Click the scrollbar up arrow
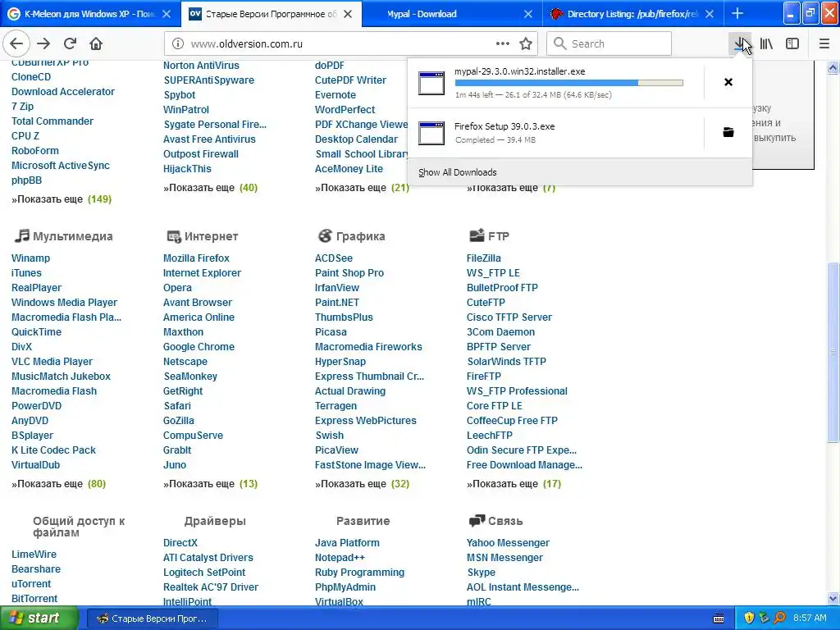The width and height of the screenshot is (840, 630). coord(833,67)
